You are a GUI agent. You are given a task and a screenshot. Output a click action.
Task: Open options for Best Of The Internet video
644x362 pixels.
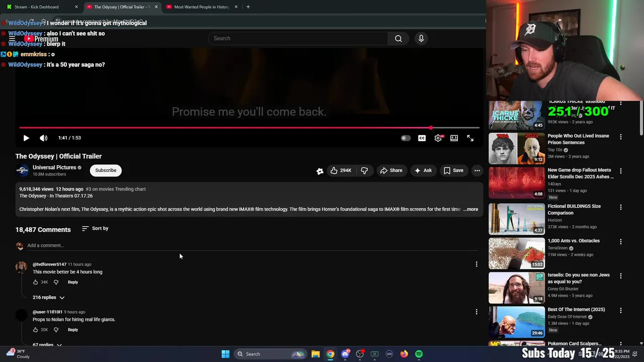620,310
